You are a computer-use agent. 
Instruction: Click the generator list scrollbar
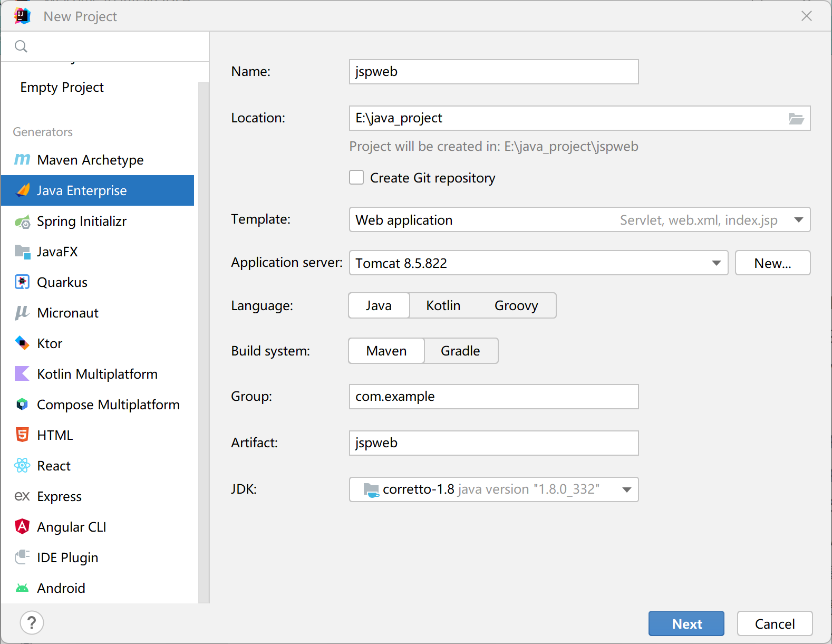point(204,343)
